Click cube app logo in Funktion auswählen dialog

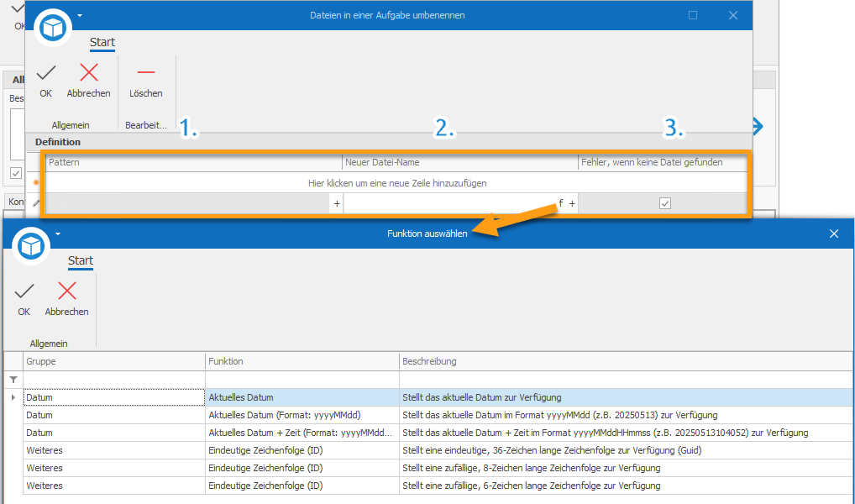pyautogui.click(x=31, y=247)
